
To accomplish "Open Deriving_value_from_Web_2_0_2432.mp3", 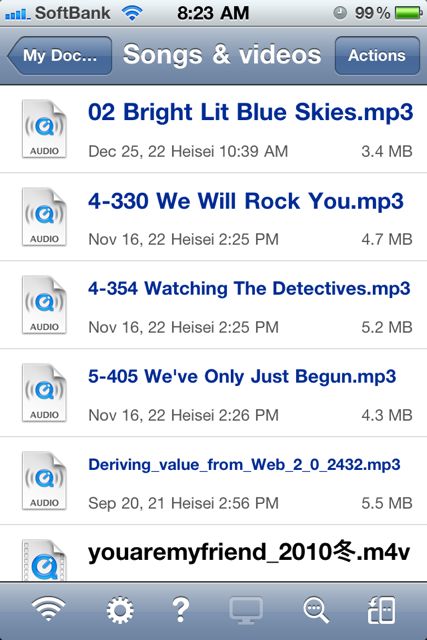I will (x=214, y=481).
